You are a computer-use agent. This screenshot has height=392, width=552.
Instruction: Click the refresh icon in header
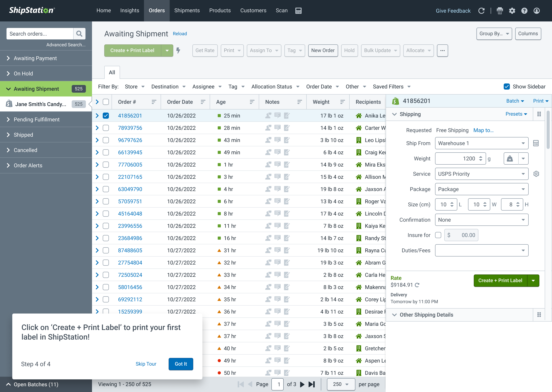click(x=481, y=11)
